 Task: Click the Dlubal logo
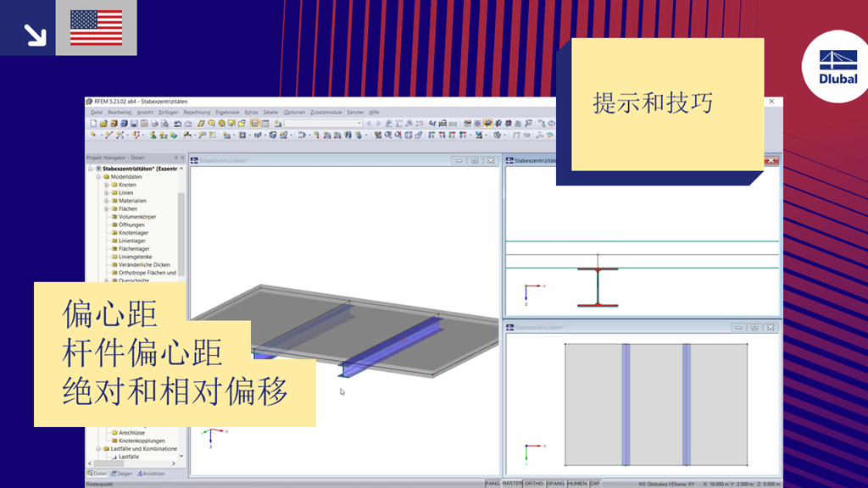point(837,66)
